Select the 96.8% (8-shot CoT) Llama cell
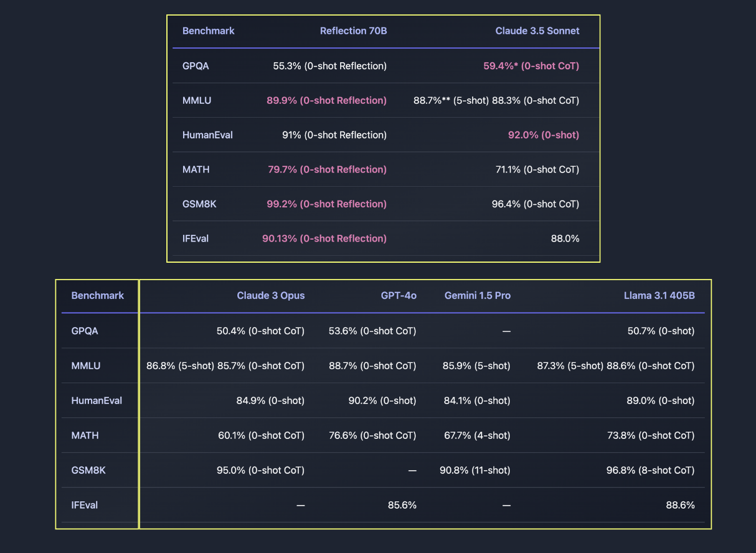This screenshot has width=756, height=553. click(x=650, y=470)
